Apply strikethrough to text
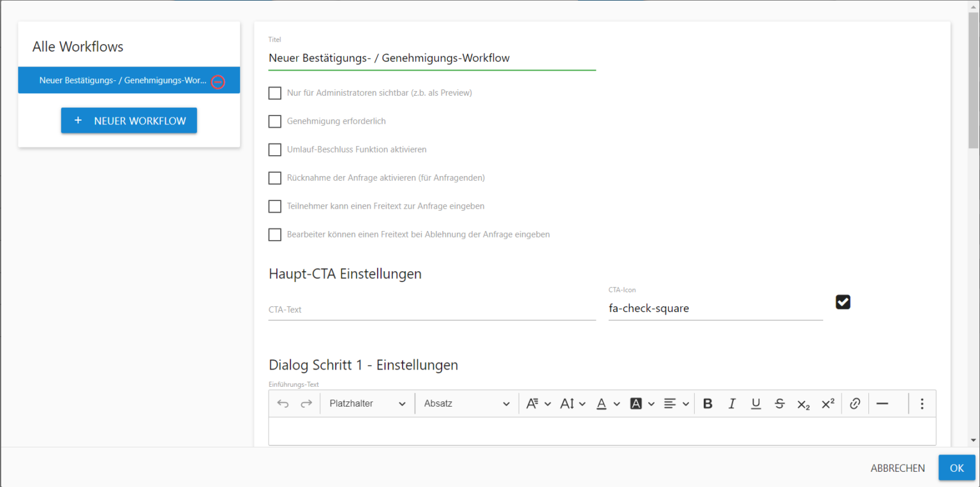The width and height of the screenshot is (980, 487). [780, 403]
